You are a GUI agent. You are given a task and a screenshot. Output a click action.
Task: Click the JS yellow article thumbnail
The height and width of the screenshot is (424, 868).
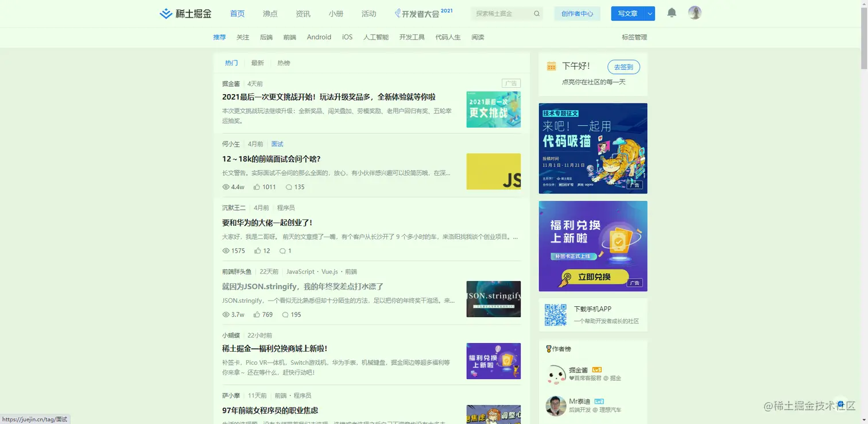[494, 171]
